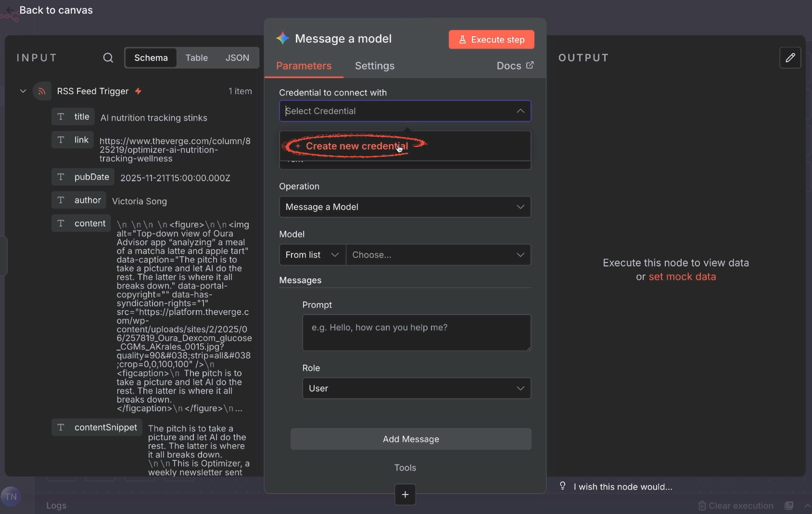Screen dimensions: 812x514
Task: Click the edit pencil icon in Output panel
Action: click(x=790, y=57)
